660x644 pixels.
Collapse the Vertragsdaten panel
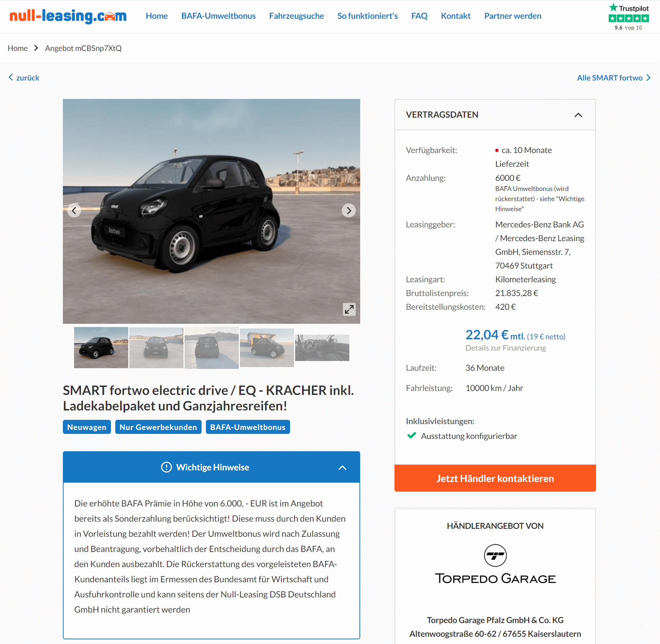click(578, 115)
